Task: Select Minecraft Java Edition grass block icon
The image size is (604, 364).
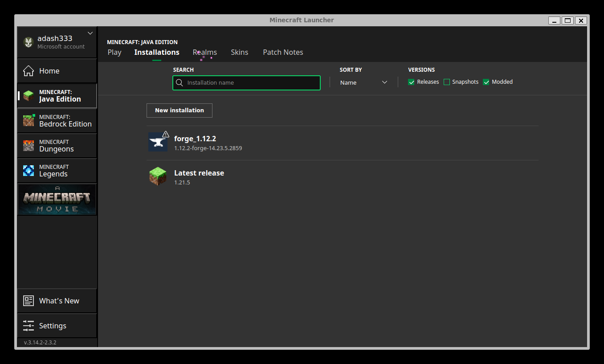Action: (x=29, y=96)
